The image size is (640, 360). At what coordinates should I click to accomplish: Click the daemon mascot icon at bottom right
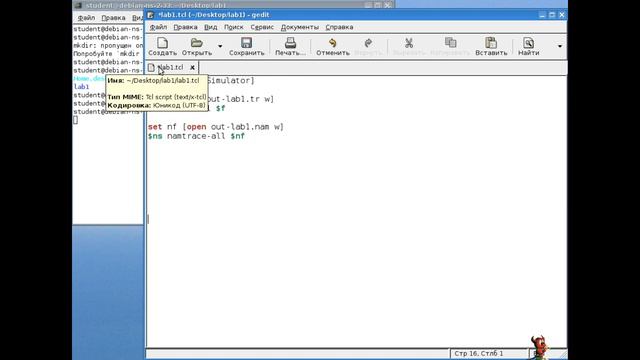[x=539, y=347]
